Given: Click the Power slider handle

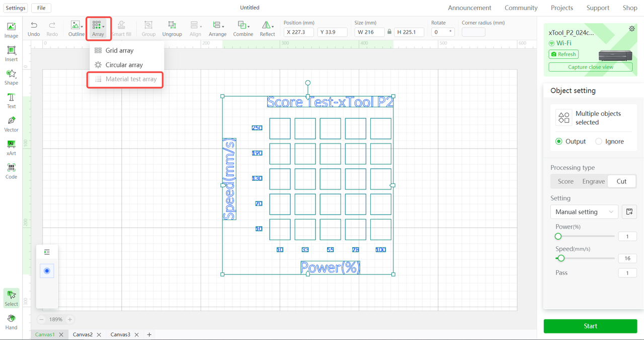Looking at the screenshot, I should (x=558, y=236).
